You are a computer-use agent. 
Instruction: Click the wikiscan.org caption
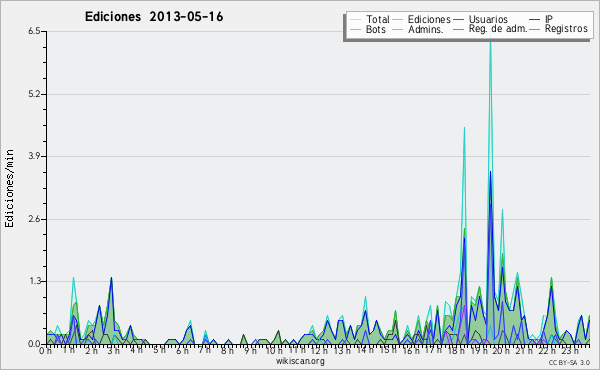pos(300,361)
